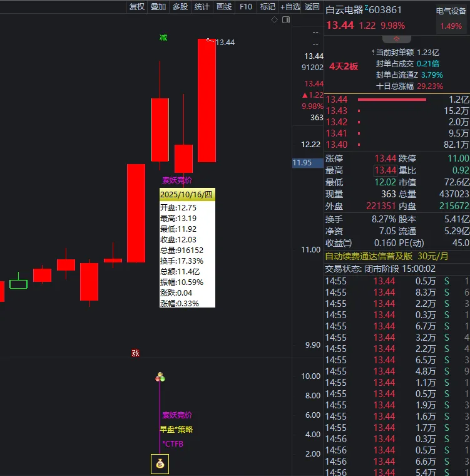Click the money bag indicator icon
Viewport: 470px width, 476px height.
(160, 464)
